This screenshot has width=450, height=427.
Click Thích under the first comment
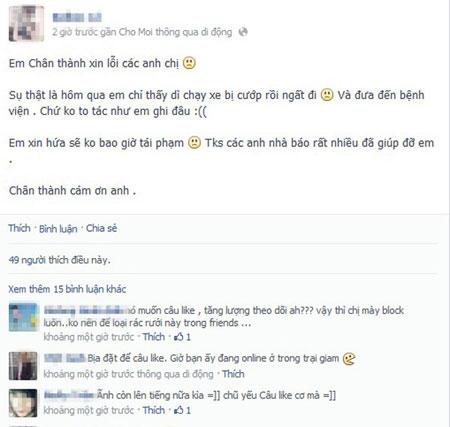154,337
